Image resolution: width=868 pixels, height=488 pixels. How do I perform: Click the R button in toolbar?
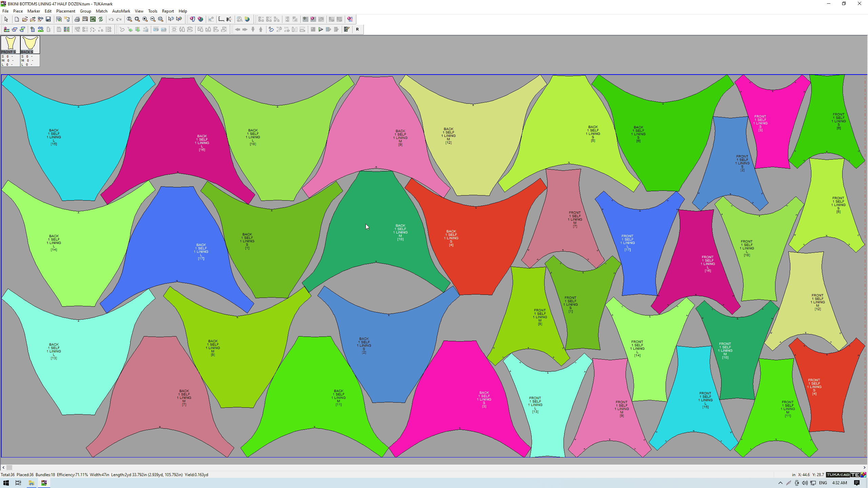pyautogui.click(x=357, y=29)
